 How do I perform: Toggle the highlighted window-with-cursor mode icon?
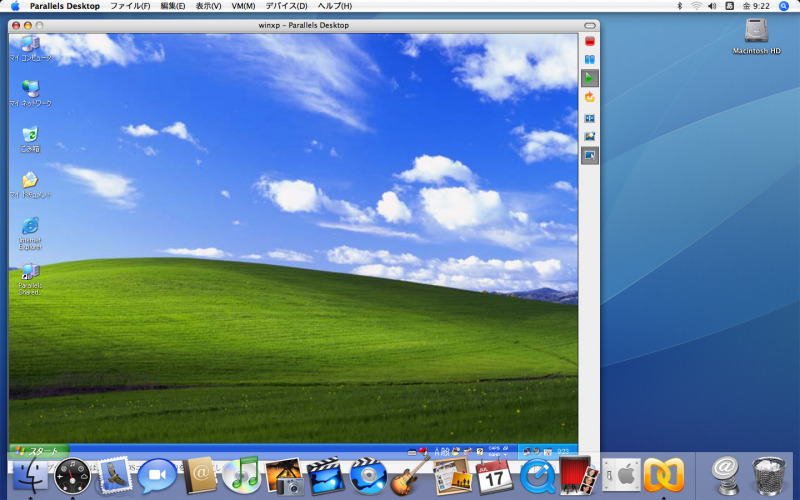590,156
